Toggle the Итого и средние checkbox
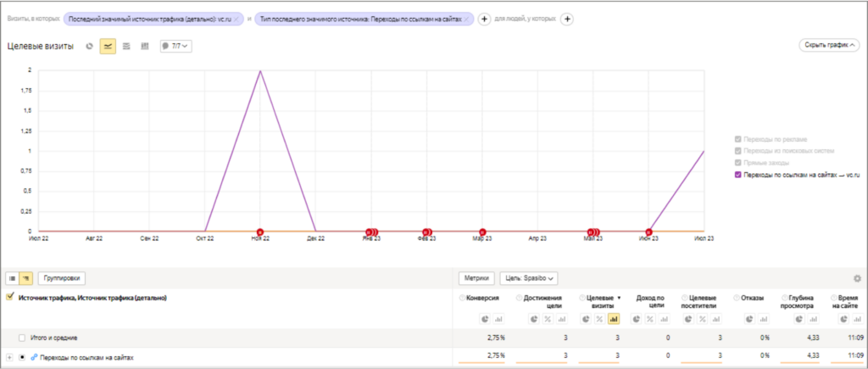Viewport: 868px width, 369px height. pyautogui.click(x=22, y=338)
